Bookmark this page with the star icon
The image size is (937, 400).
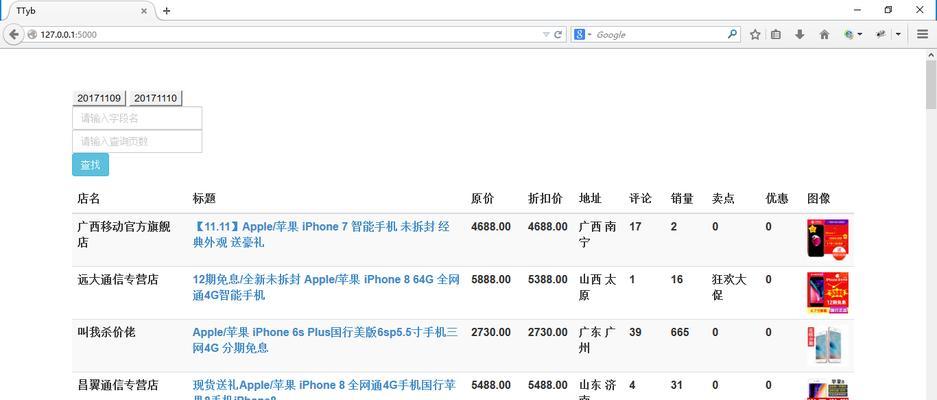click(x=755, y=35)
